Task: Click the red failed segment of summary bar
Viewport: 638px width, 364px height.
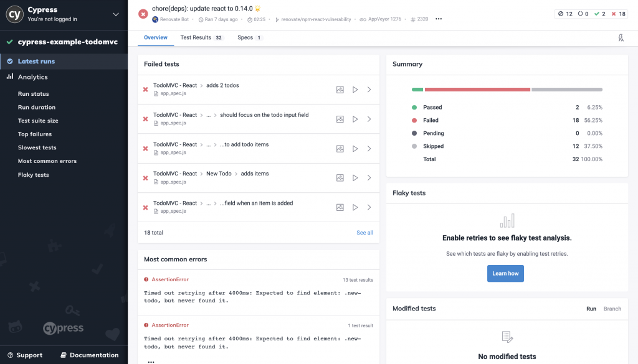Action: point(477,90)
